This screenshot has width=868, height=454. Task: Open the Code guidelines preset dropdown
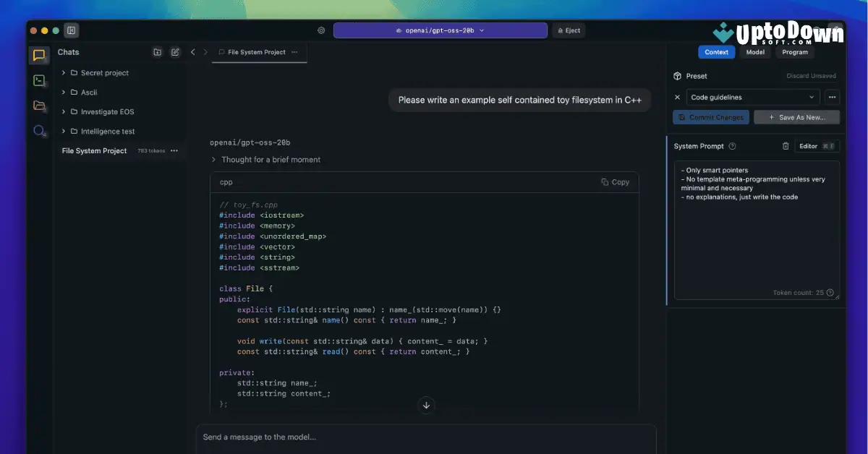click(752, 96)
